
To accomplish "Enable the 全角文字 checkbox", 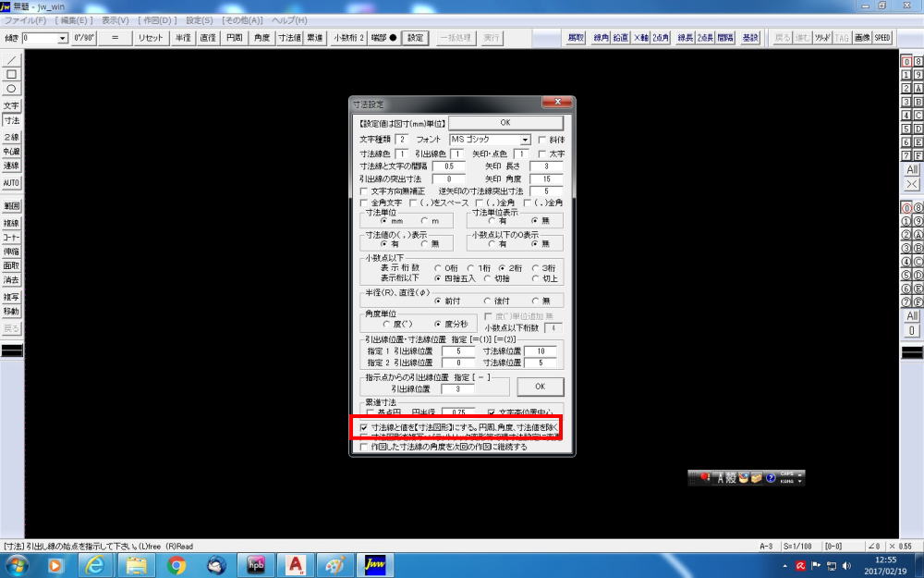I will point(363,203).
